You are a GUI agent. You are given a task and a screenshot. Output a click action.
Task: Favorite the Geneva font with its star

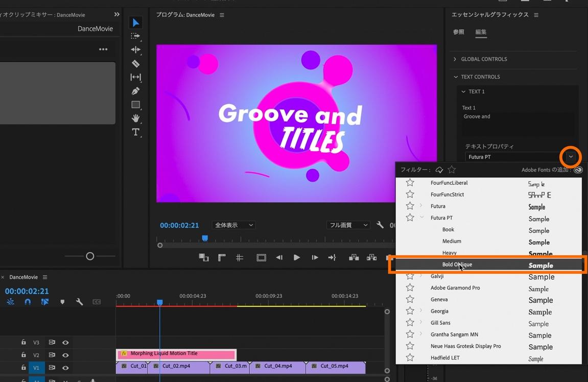point(410,299)
